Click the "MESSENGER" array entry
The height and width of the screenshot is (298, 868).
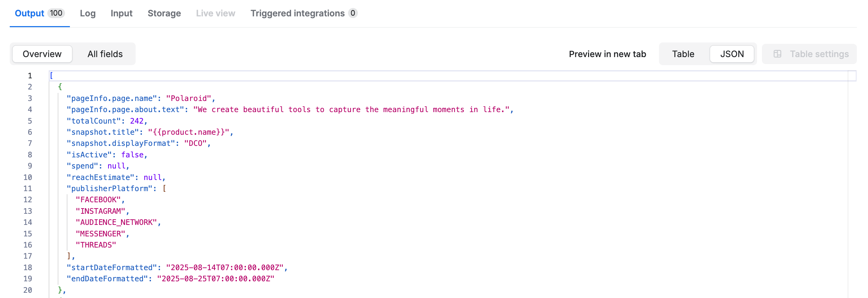tap(101, 234)
